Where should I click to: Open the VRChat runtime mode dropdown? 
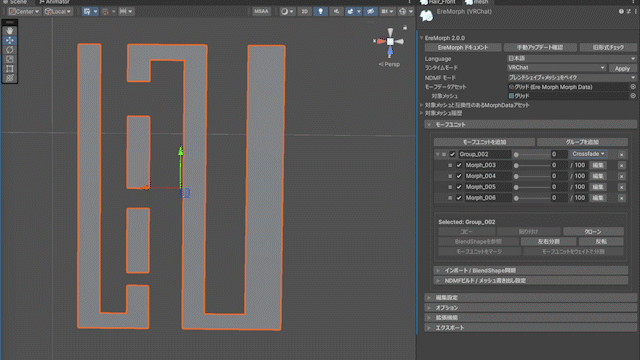coord(557,68)
